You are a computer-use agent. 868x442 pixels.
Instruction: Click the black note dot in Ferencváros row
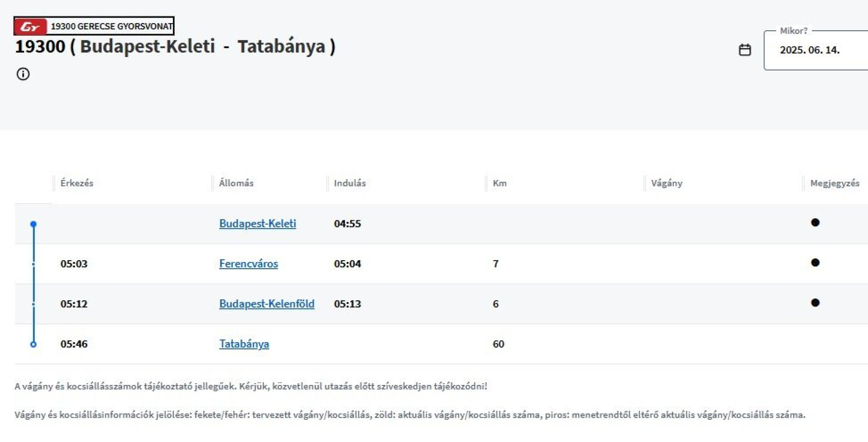pyautogui.click(x=815, y=263)
